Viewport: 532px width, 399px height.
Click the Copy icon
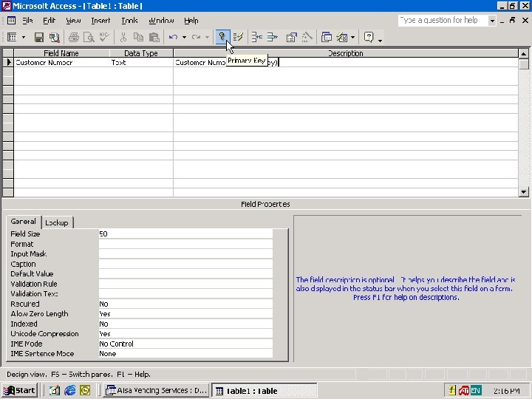(138, 37)
